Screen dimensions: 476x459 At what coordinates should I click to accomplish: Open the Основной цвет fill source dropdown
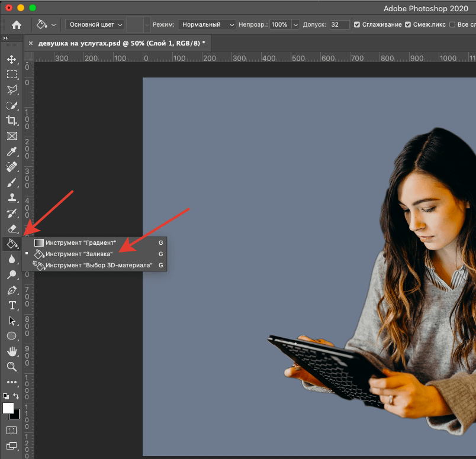(x=95, y=25)
